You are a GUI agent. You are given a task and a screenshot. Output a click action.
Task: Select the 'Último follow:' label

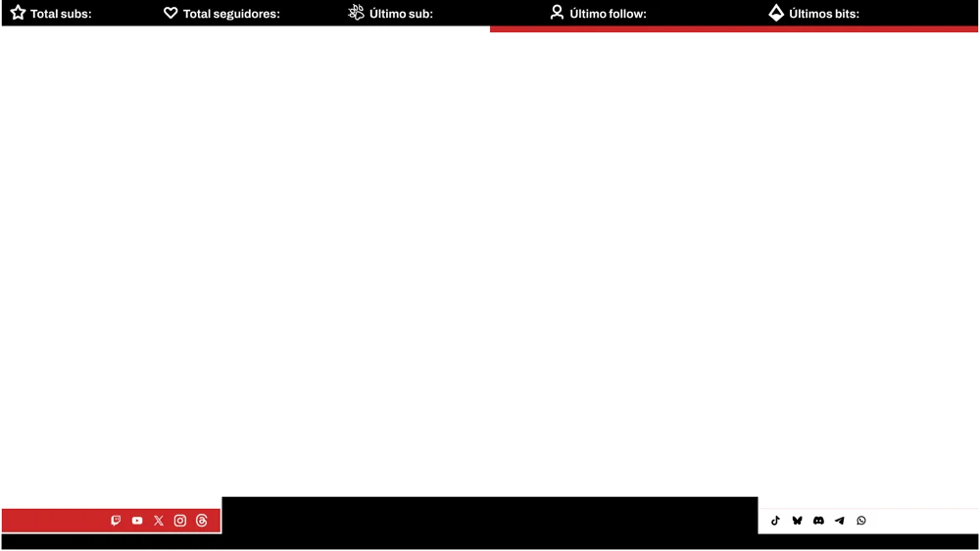coord(608,14)
